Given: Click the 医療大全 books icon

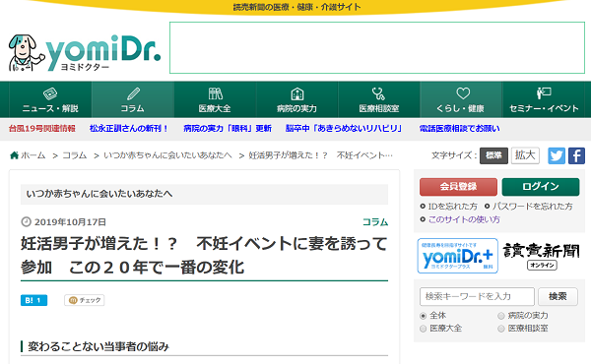Looking at the screenshot, I should point(215,93).
